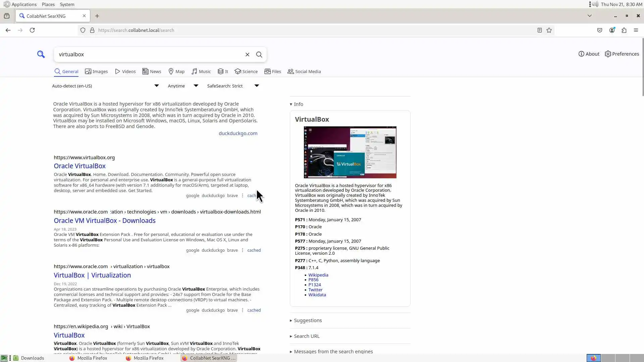Expand the Suggestions section
Image resolution: width=644 pixels, height=362 pixels.
(x=307, y=320)
